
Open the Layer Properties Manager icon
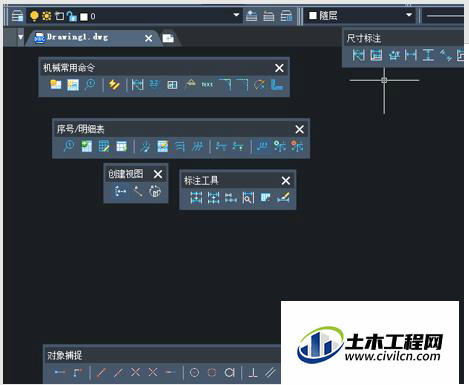(x=17, y=16)
